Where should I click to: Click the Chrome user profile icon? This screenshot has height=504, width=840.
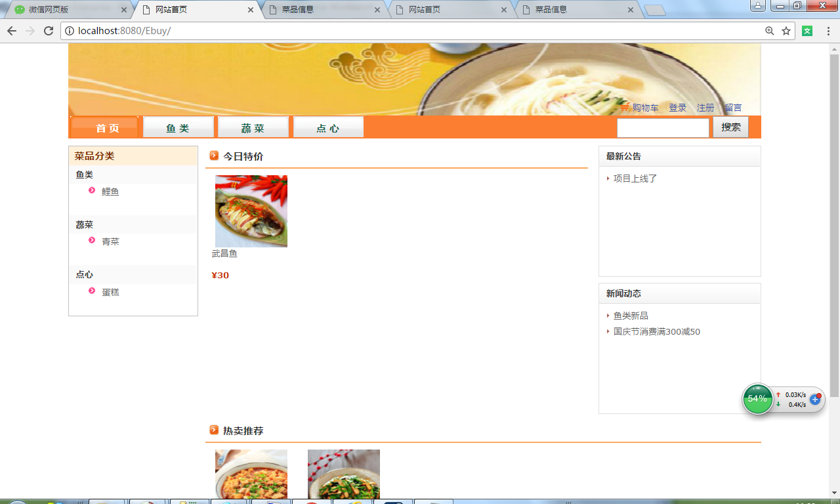tap(757, 5)
